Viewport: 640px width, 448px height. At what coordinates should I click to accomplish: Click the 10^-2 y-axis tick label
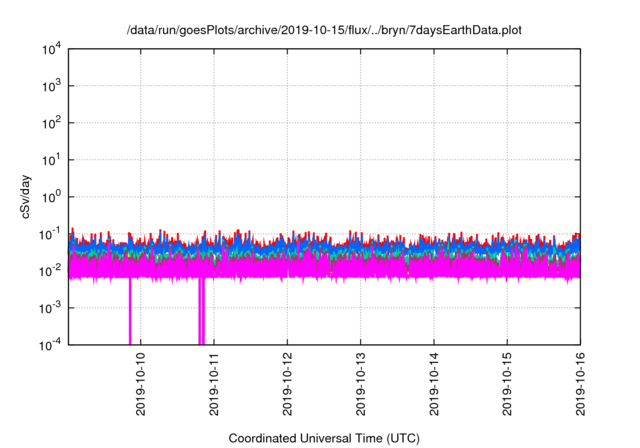(50, 271)
